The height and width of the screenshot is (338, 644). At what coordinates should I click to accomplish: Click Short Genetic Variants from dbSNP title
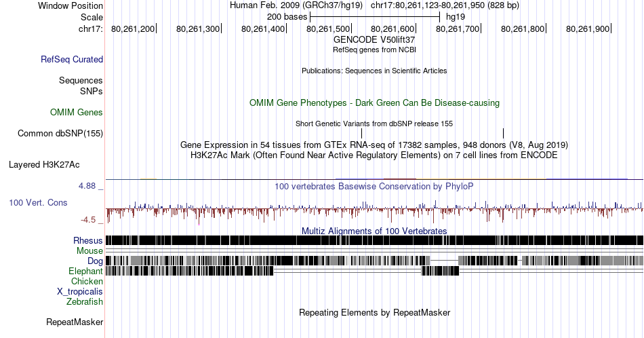coord(374,124)
